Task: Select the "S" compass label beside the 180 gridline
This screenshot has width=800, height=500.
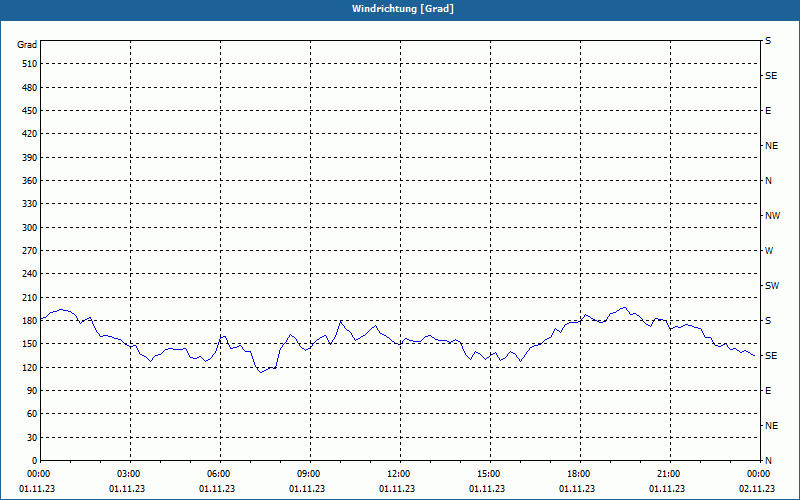Action: point(768,321)
